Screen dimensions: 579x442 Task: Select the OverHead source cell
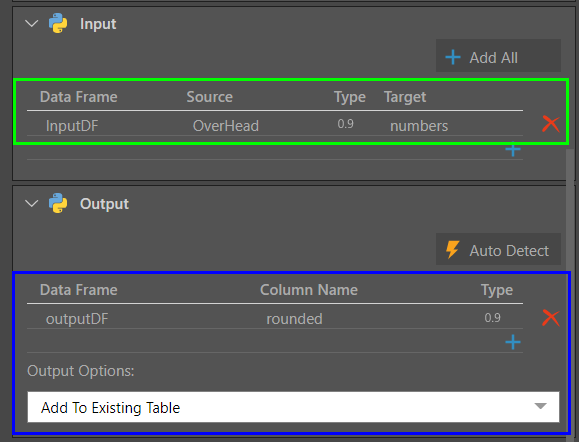pyautogui.click(x=226, y=126)
